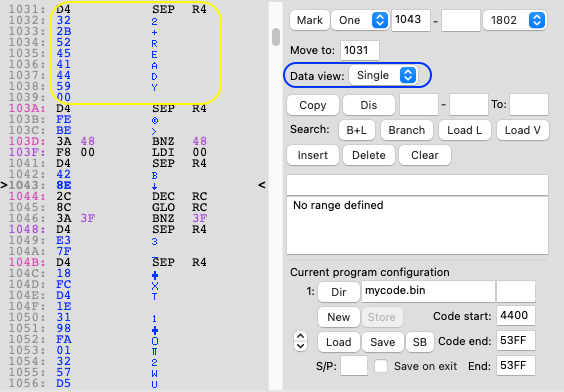Select line 103D BNZ 48
The width and height of the screenshot is (564, 392).
pos(108,141)
